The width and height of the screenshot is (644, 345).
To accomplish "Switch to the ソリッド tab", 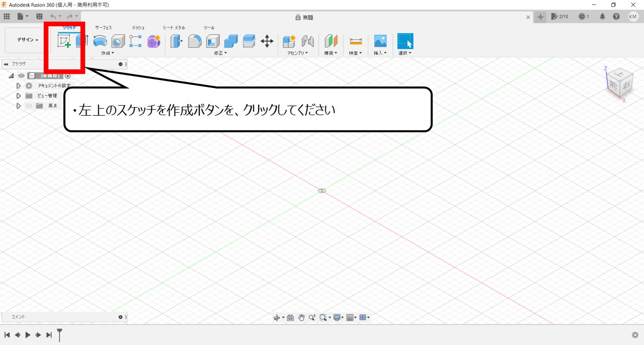I will 69,28.
